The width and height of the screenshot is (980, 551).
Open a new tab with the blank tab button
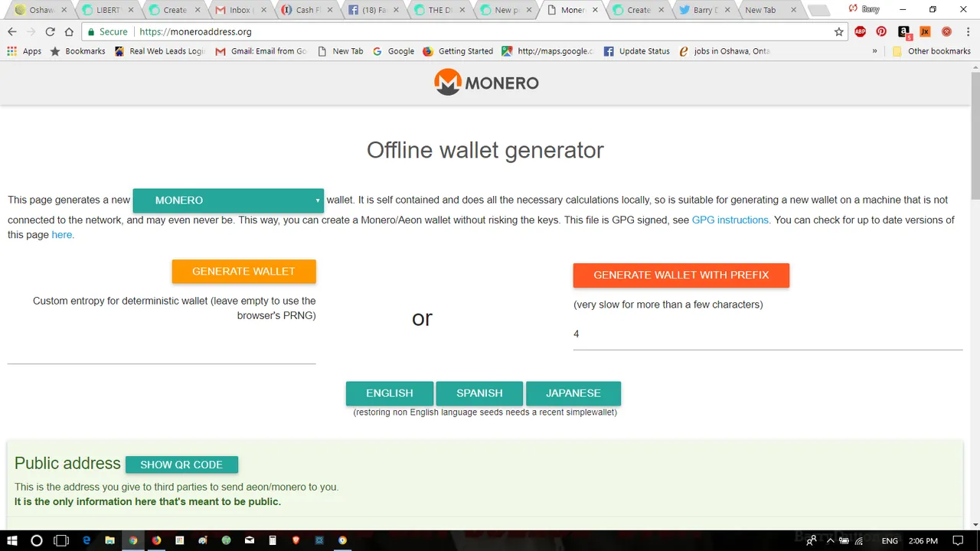[818, 11]
